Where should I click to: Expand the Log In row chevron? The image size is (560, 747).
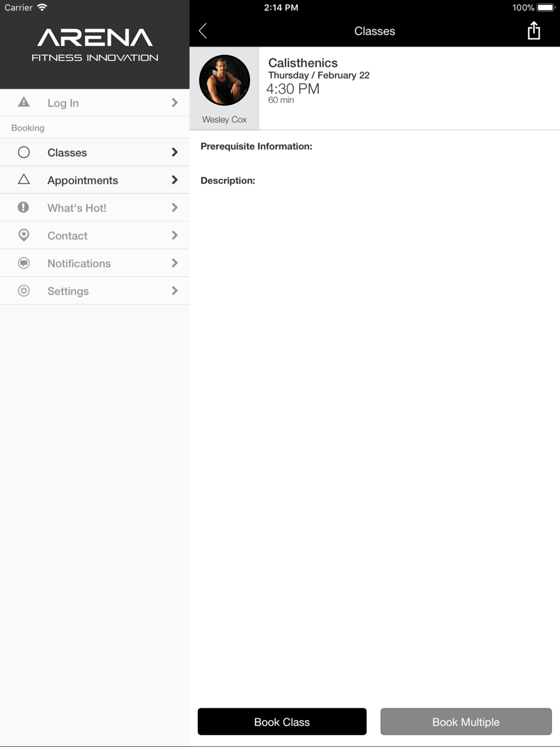pyautogui.click(x=175, y=102)
